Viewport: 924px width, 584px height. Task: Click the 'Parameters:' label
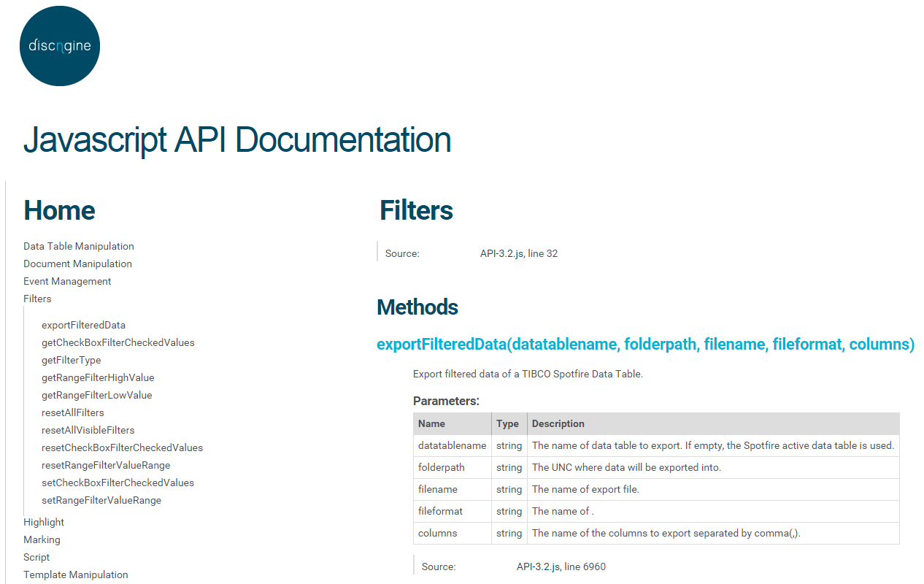click(x=446, y=401)
